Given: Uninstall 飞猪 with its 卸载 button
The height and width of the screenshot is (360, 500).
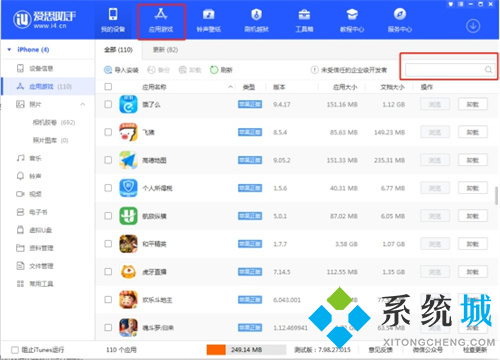Looking at the screenshot, I should tap(473, 132).
